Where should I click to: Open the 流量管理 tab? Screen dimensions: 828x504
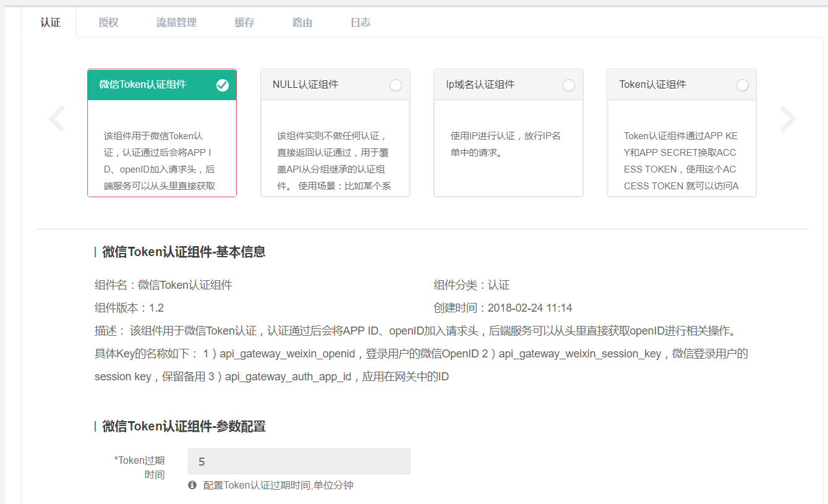176,23
